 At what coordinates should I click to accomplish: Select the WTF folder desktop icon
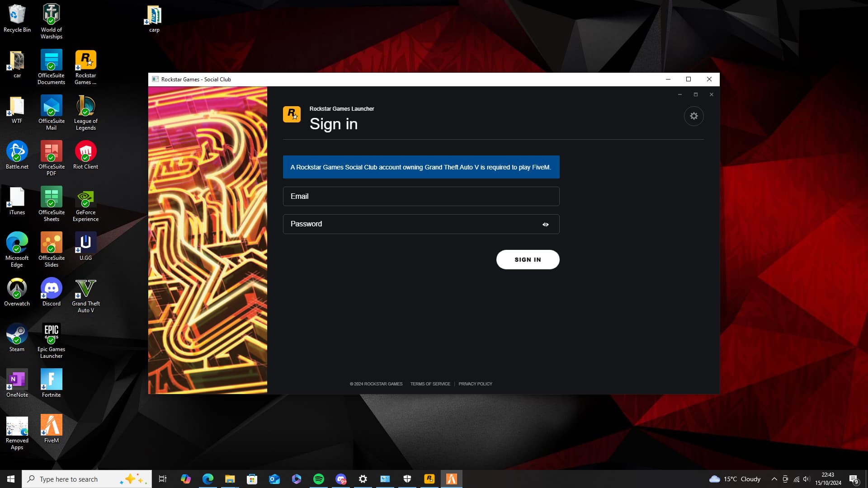pyautogui.click(x=17, y=110)
